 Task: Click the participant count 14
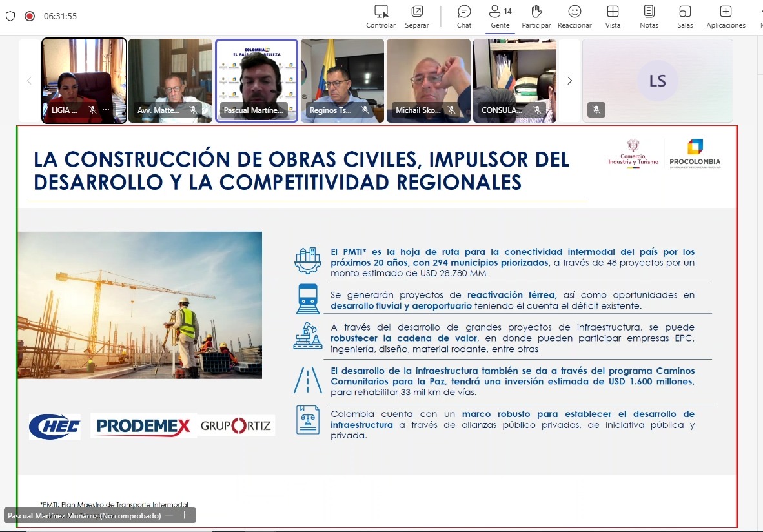507,11
